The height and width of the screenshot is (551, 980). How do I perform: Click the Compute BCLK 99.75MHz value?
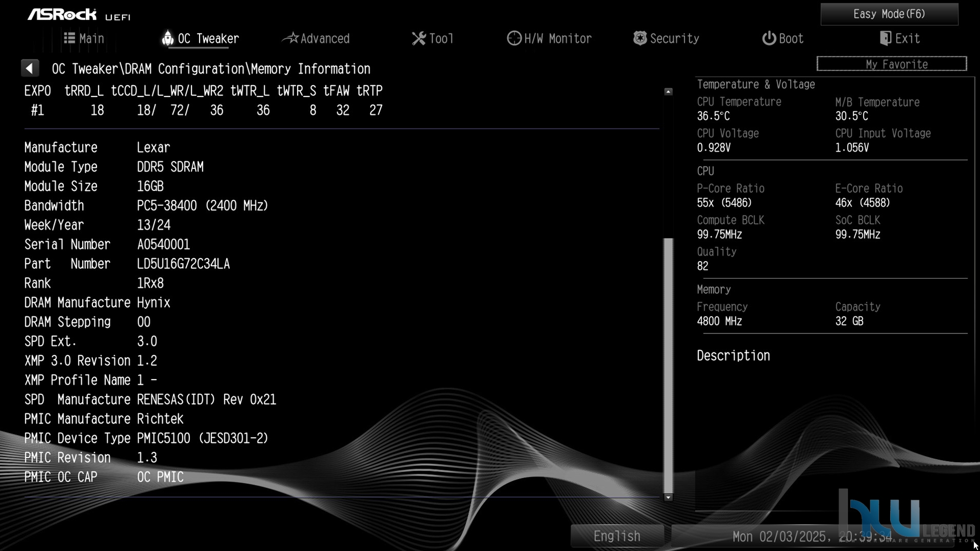point(719,234)
